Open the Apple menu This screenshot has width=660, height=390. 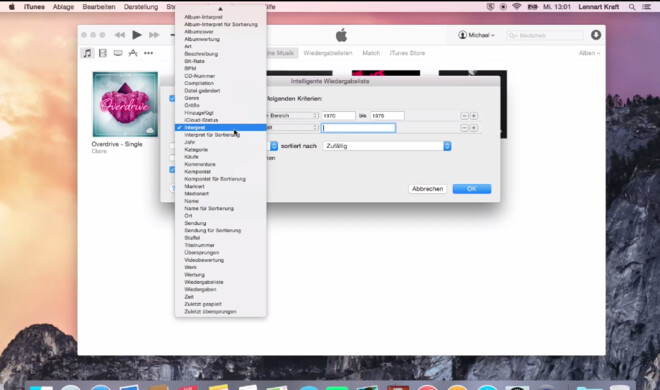pyautogui.click(x=11, y=7)
